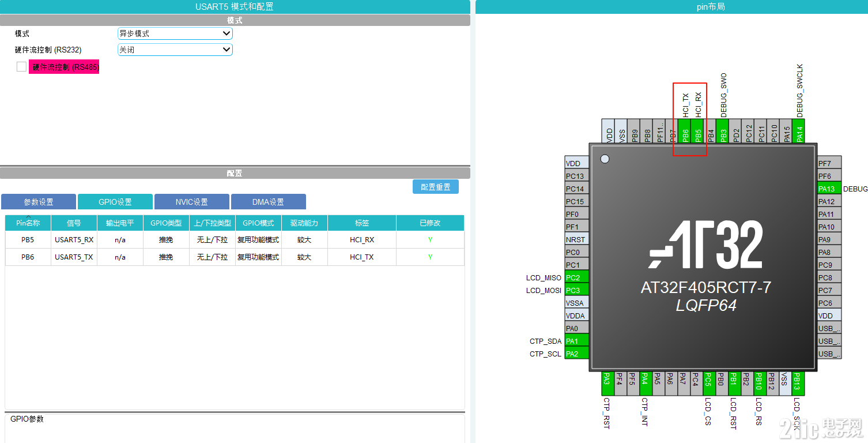Open the 硬件流控制 (RS232) dropdown showing 关闭
Screen dimensions: 868x443
pos(175,50)
